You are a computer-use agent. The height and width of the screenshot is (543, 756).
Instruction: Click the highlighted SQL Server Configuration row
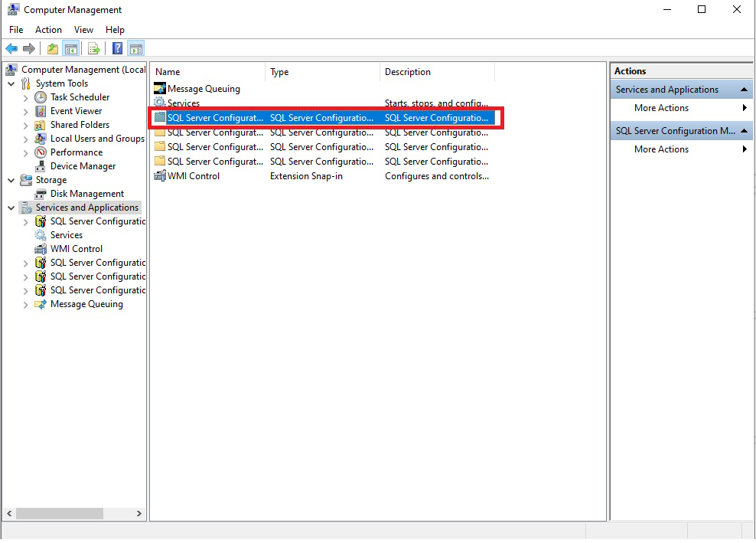click(324, 118)
